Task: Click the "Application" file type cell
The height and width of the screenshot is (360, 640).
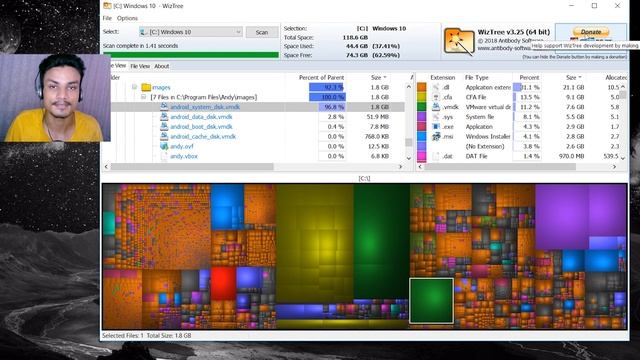Action: (x=479, y=127)
